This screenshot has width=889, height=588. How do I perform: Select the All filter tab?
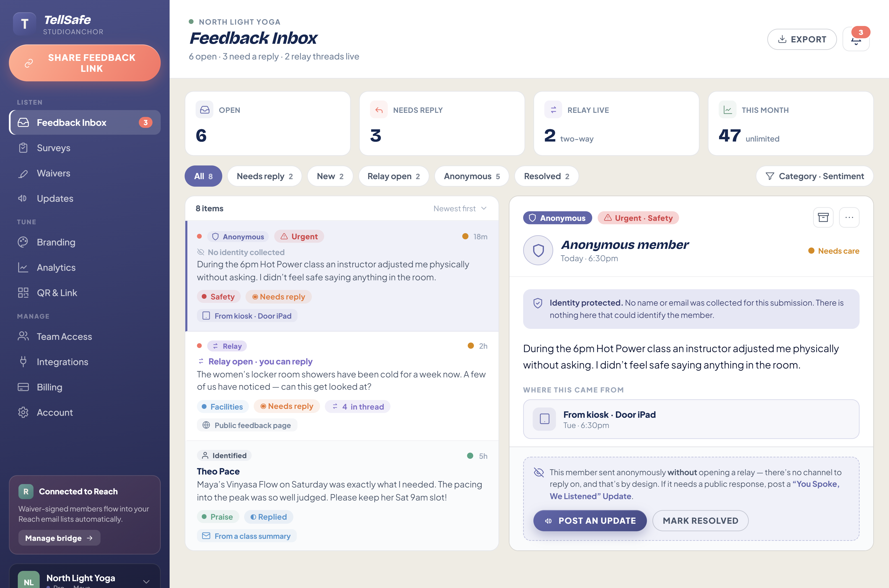pos(203,176)
